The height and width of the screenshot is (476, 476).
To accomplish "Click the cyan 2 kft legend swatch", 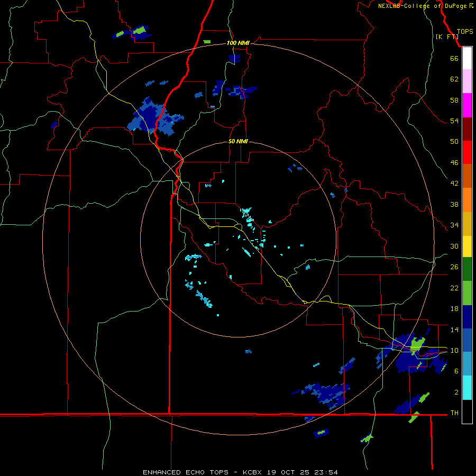I will pos(467,388).
